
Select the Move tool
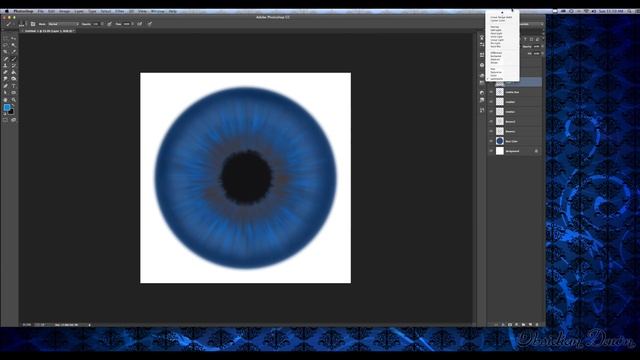click(x=13, y=38)
